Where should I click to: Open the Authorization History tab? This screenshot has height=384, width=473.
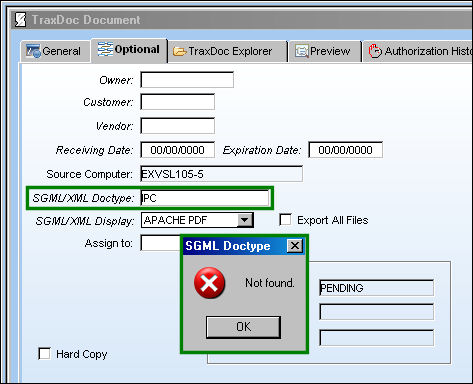point(418,51)
